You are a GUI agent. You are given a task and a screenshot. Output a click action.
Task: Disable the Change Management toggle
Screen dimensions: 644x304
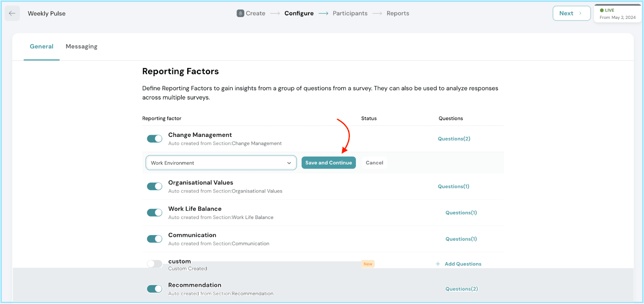tap(155, 139)
